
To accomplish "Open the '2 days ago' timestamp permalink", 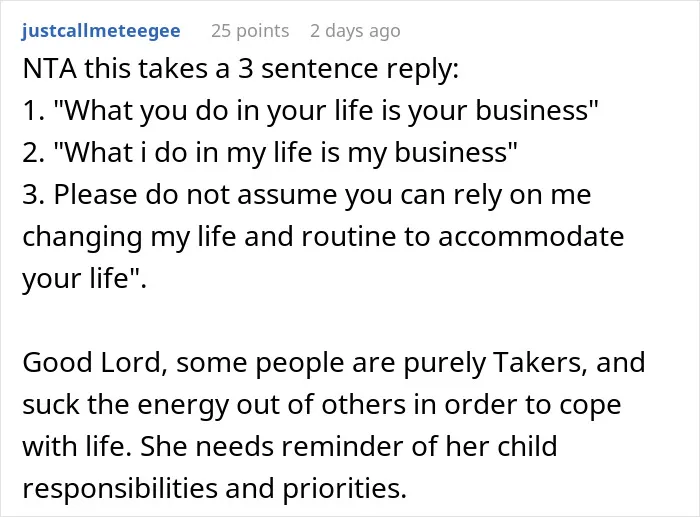I will (x=355, y=31).
